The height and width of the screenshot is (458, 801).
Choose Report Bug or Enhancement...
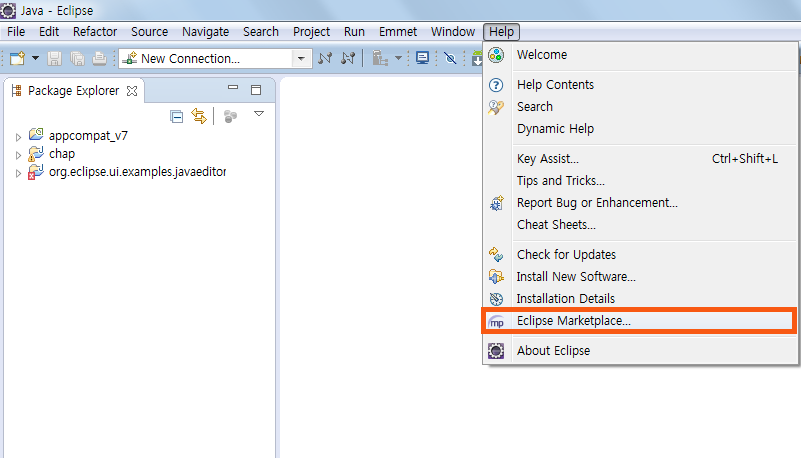pos(640,203)
